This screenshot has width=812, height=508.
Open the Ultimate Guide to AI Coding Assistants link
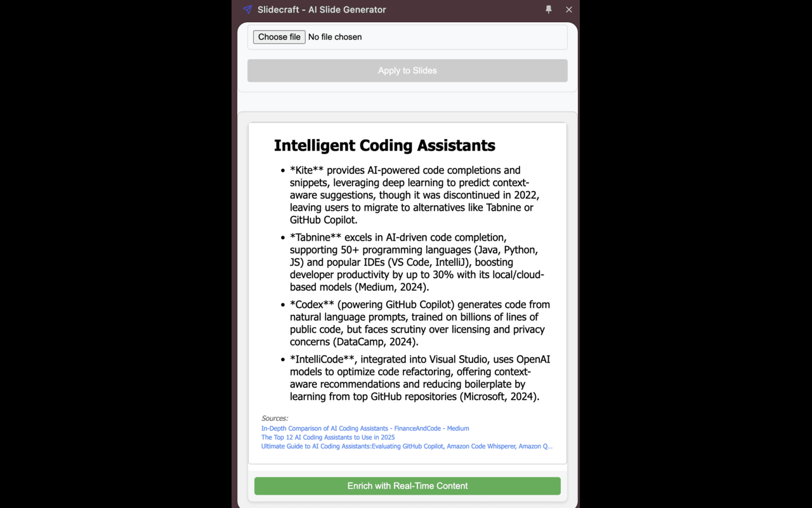(407, 446)
